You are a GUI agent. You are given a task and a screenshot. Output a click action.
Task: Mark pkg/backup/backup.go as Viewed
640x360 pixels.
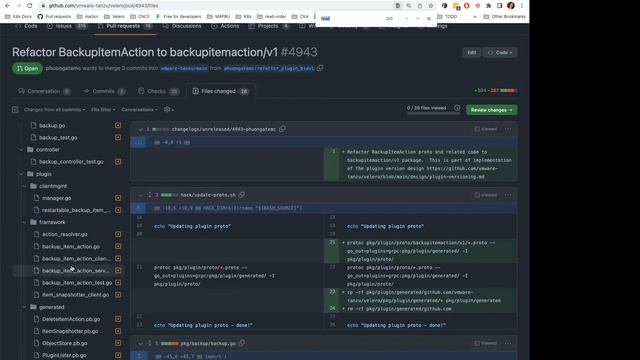[x=486, y=343]
